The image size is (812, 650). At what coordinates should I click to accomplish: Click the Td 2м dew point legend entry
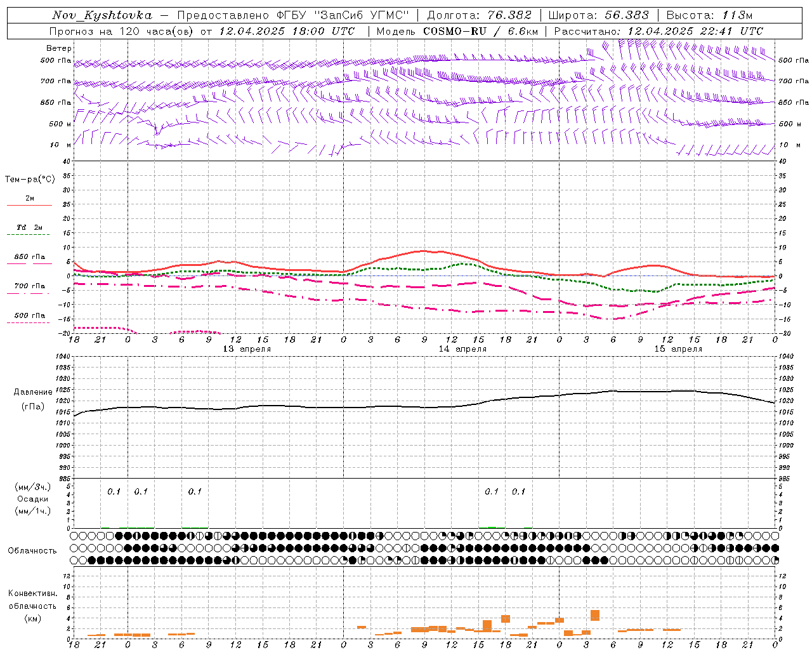pos(30,227)
